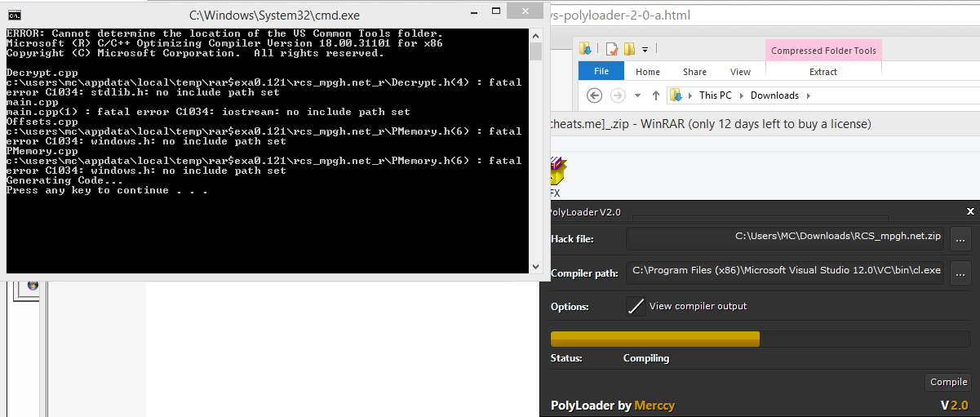Click the cmd.exe window title text
Viewport: 980px width, 417px height.
274,15
